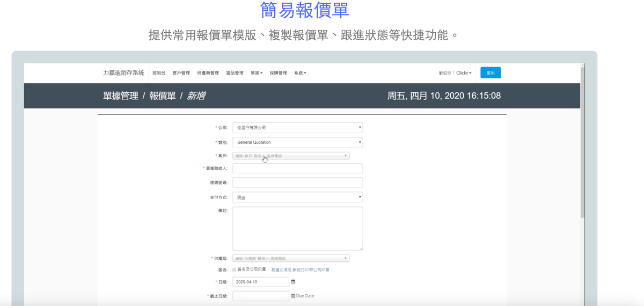Screen dimensions: 644x306
Task: Open the General Quotation 類別 dropdown
Action: 297,142
